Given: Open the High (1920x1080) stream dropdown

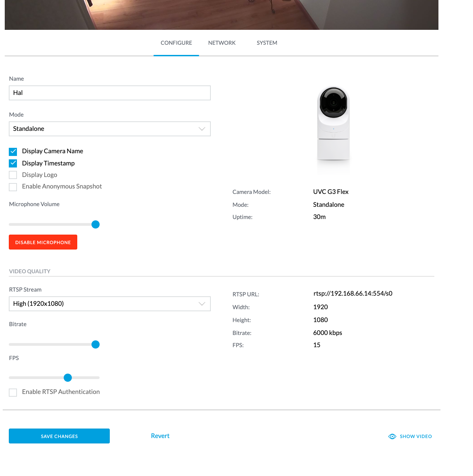Looking at the screenshot, I should [x=110, y=304].
